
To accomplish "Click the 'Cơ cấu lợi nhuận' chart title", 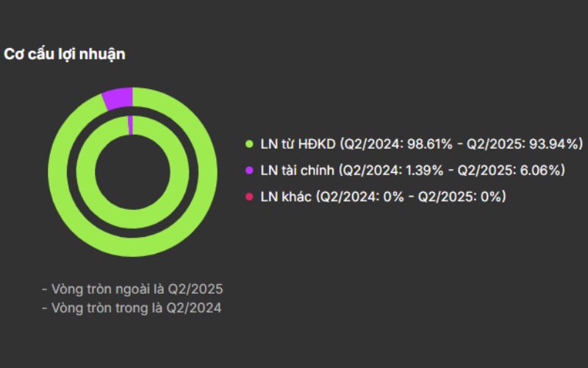I will coord(65,54).
